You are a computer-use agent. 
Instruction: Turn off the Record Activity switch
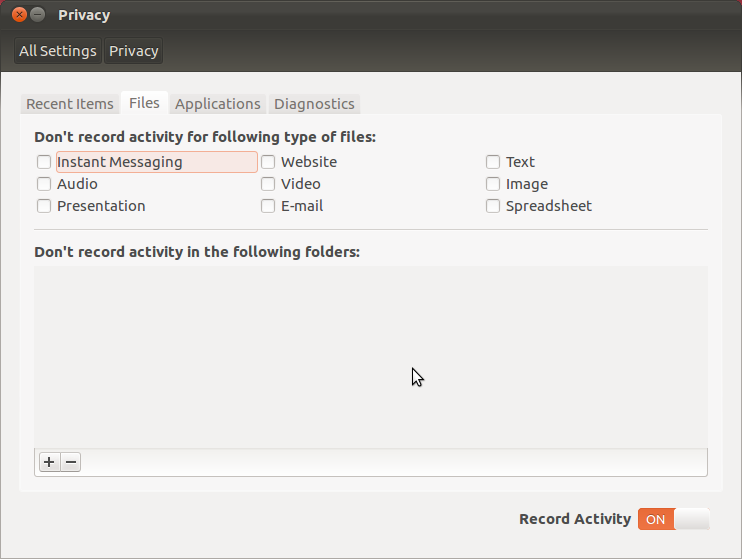(673, 519)
